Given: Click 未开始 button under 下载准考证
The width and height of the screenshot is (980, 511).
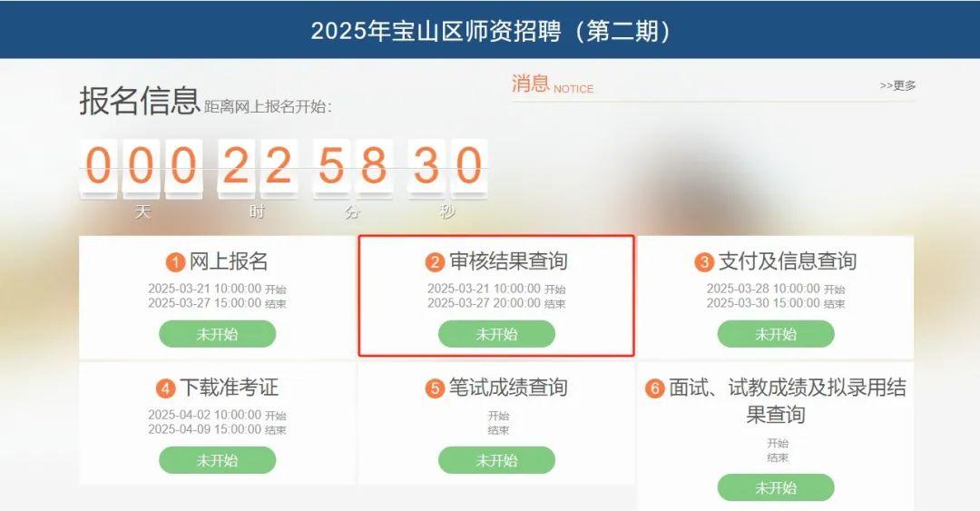Looking at the screenshot, I should 218,460.
